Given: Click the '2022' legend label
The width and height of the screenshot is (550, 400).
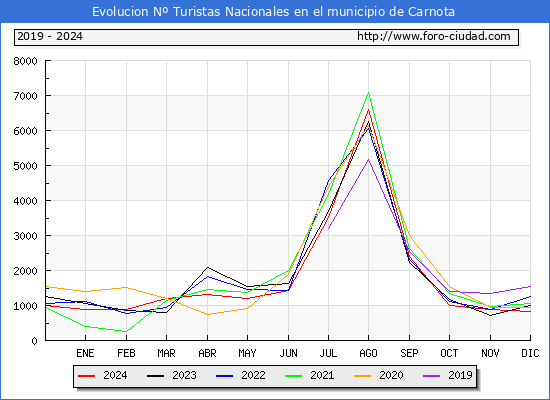Looking at the screenshot, I should point(253,375).
